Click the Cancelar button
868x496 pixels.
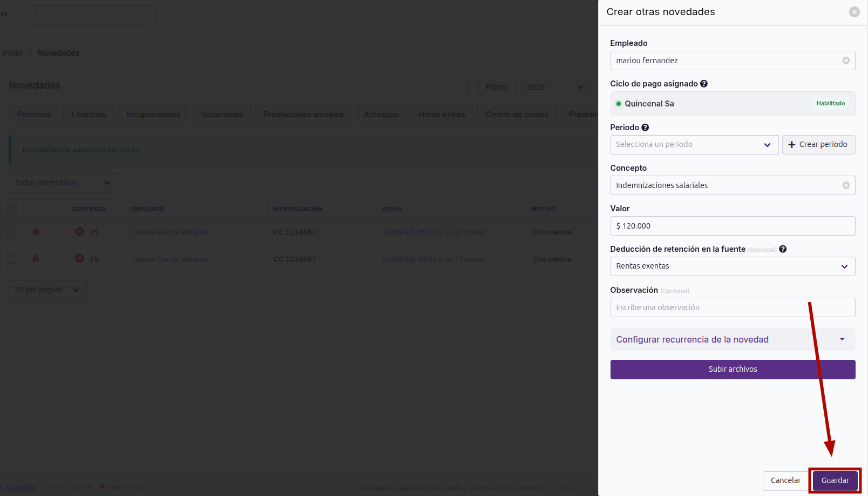pos(785,481)
